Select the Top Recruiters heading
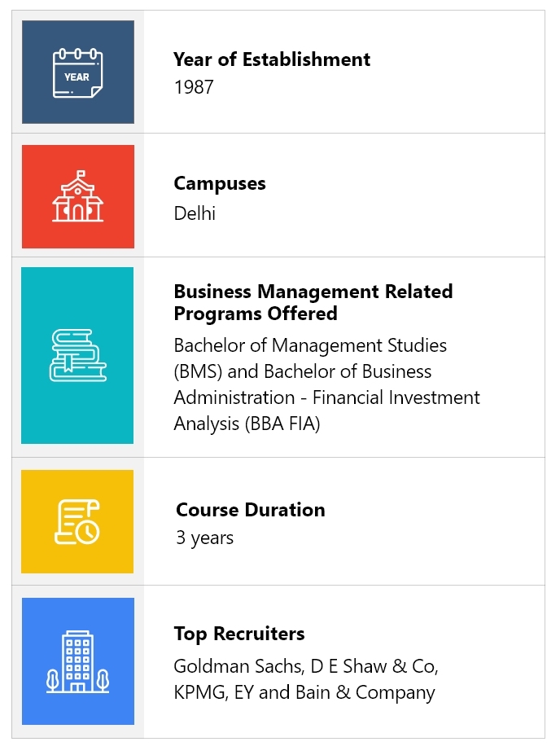Image resolution: width=560 pixels, height=755 pixels. [239, 634]
